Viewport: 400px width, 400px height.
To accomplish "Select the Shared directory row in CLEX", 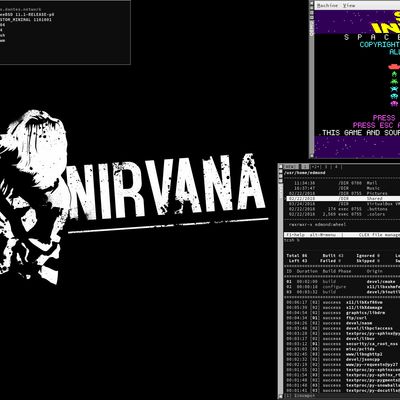I will tap(343, 199).
